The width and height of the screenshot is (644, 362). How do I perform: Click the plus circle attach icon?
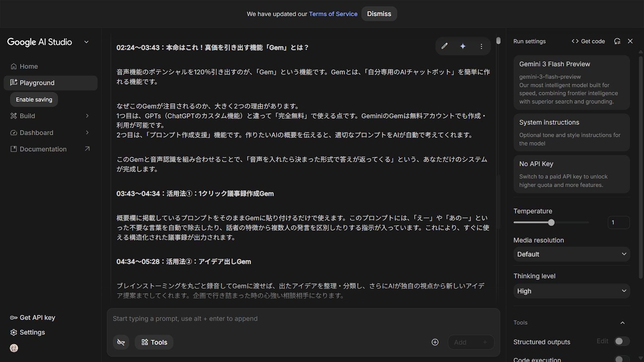pos(435,342)
